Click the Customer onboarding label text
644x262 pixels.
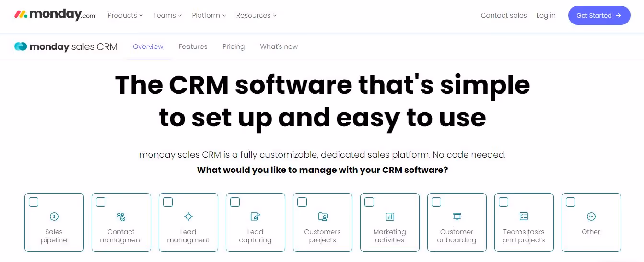point(457,236)
